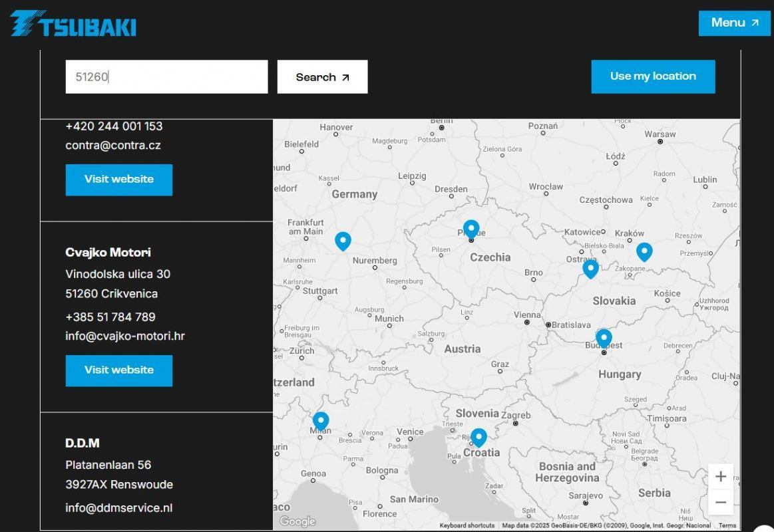Click the map pin near Milan
The image size is (774, 532).
pos(321,421)
